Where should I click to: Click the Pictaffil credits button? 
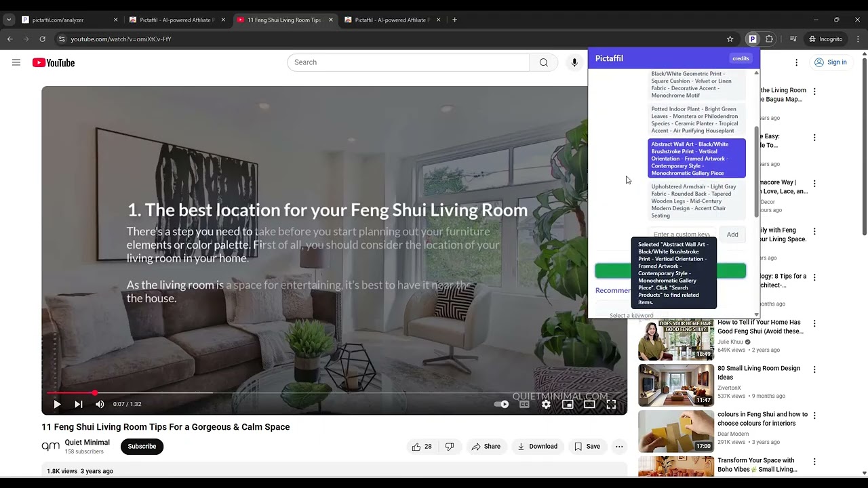741,58
